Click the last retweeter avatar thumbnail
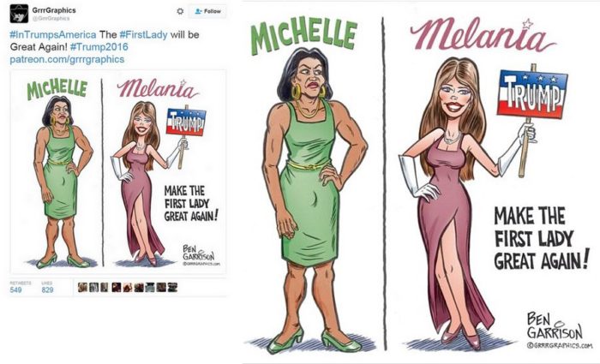Viewport: 600px width, 364px height. [172, 287]
